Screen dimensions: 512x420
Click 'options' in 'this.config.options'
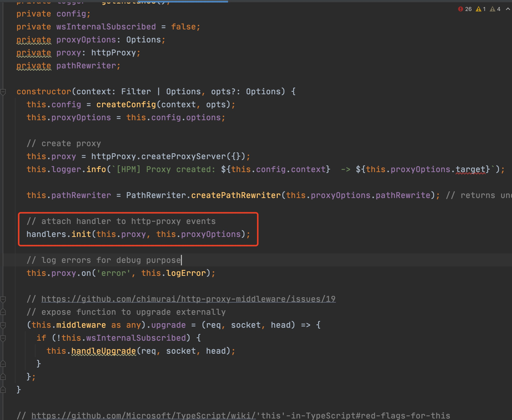(x=203, y=117)
